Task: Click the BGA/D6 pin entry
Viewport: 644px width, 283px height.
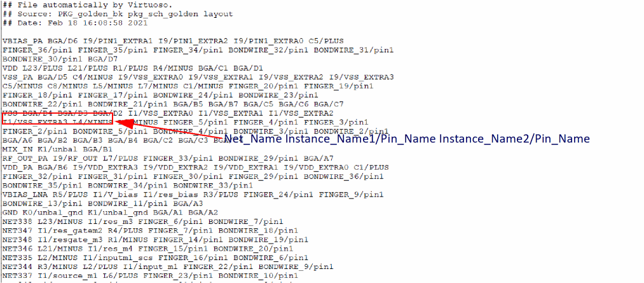Action: 63,41
